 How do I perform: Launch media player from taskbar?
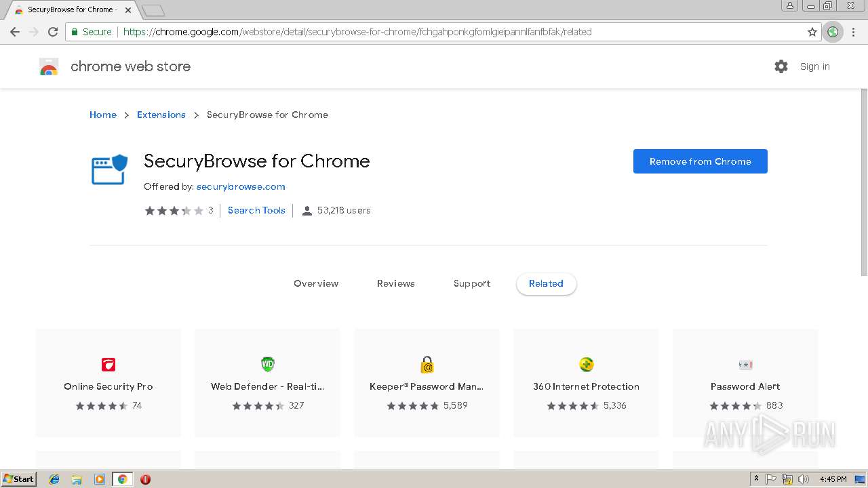tap(100, 479)
